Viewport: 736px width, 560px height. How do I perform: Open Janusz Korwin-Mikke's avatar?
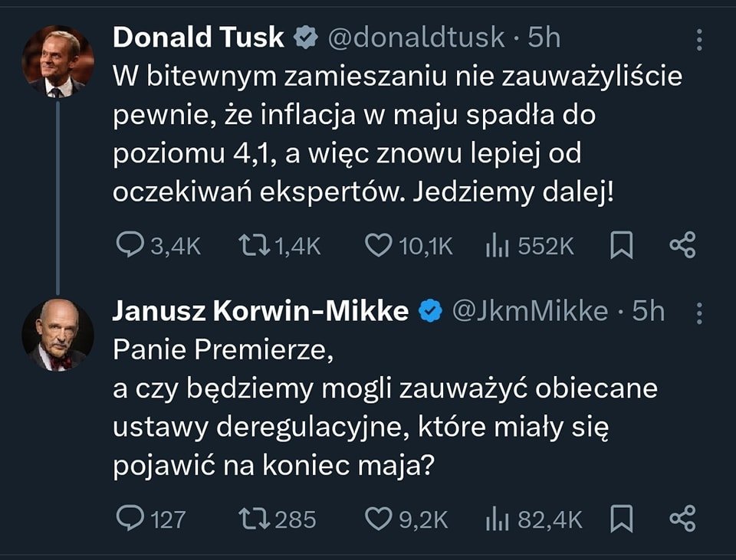(x=58, y=336)
